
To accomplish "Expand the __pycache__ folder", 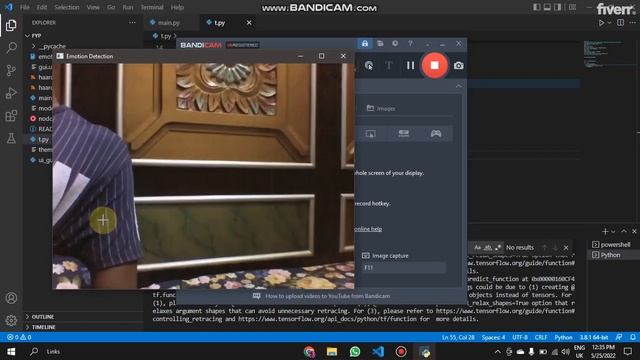I will pyautogui.click(x=52, y=46).
